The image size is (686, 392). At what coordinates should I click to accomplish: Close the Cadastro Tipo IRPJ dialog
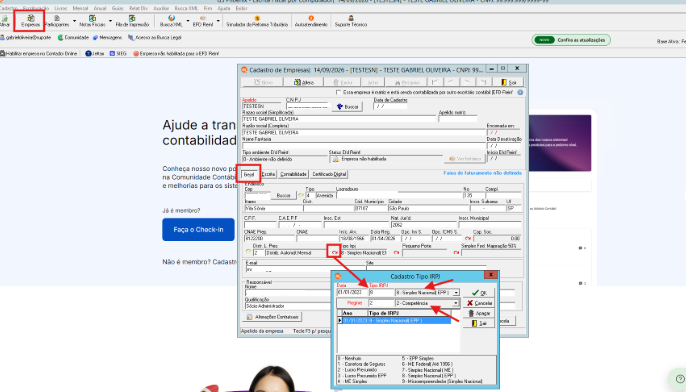(491, 275)
